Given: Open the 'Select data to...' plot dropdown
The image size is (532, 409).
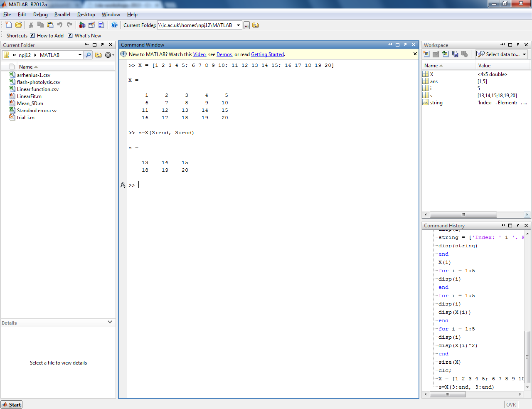Looking at the screenshot, I should pos(502,54).
